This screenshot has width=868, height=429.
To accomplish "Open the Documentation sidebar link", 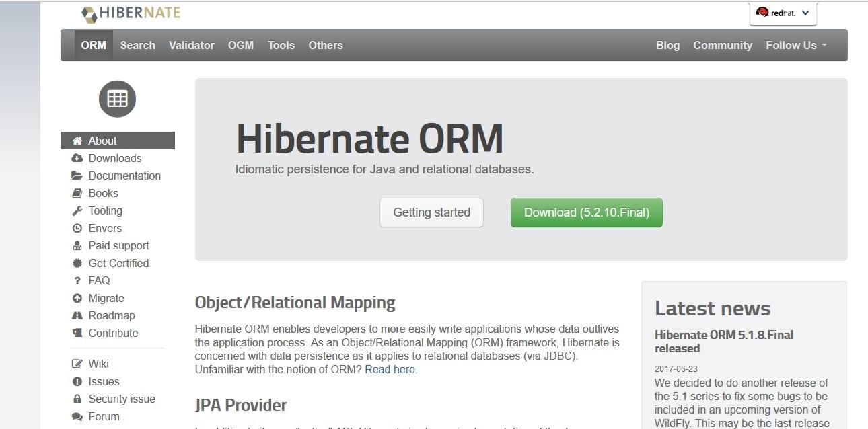I will pos(124,175).
